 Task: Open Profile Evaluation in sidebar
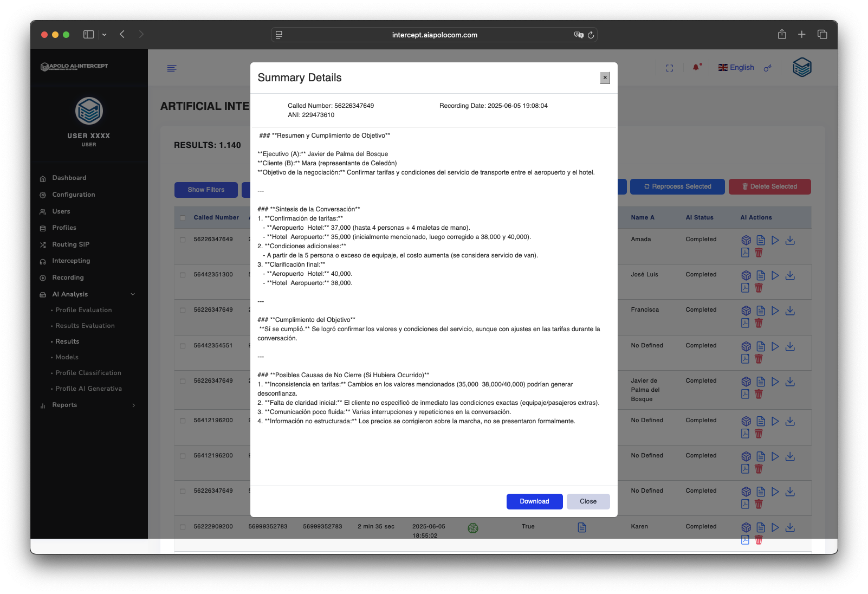(83, 310)
